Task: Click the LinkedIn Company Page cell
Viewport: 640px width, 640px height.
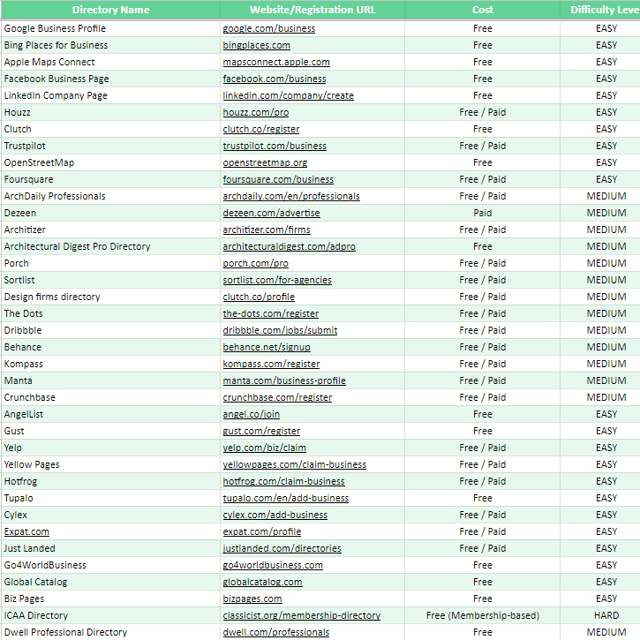Action: (111, 96)
